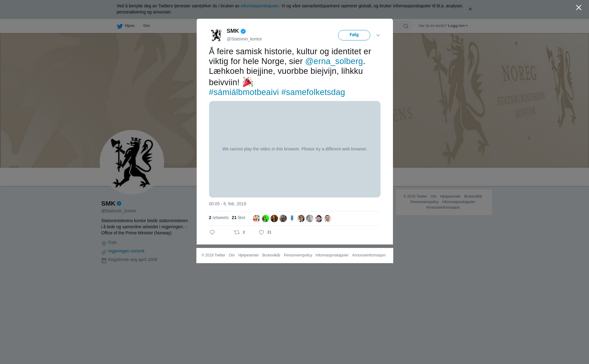The image size is (589, 364).
Task: Dismiss the cookie notice banner
Action: (x=470, y=9)
